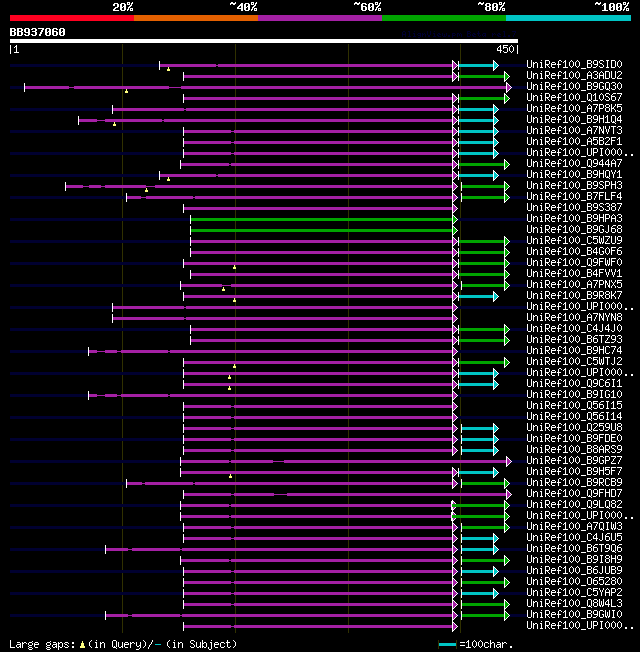Select the UniRef100_B4G0F6 label
This screenshot has height=652, width=640.
(x=574, y=252)
